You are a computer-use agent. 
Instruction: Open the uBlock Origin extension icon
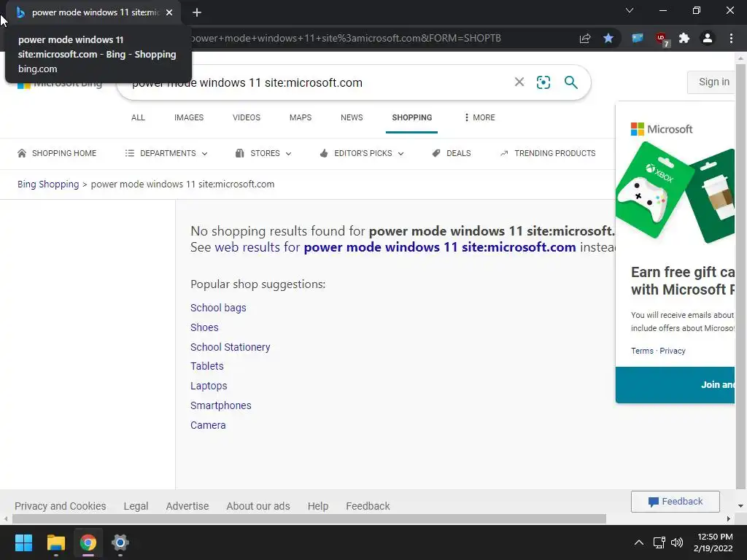[661, 39]
